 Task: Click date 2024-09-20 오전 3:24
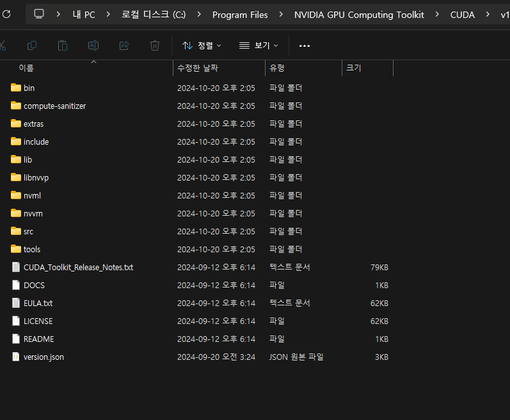[x=216, y=357]
